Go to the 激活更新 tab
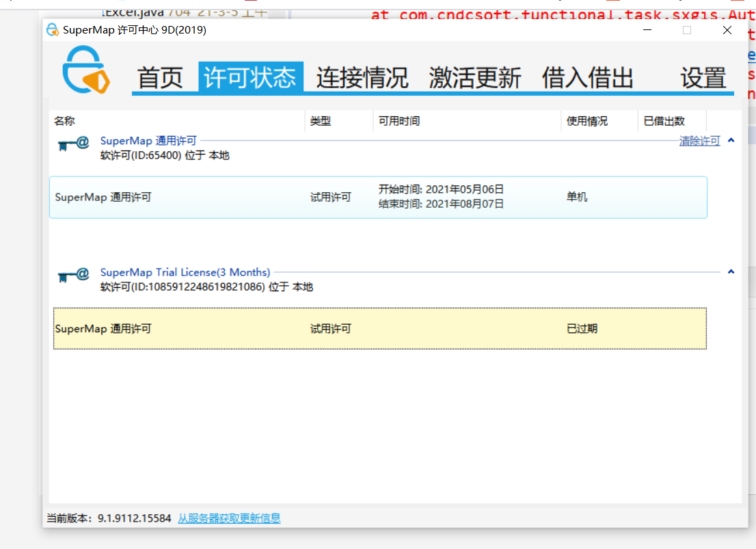The image size is (756, 549). 475,78
